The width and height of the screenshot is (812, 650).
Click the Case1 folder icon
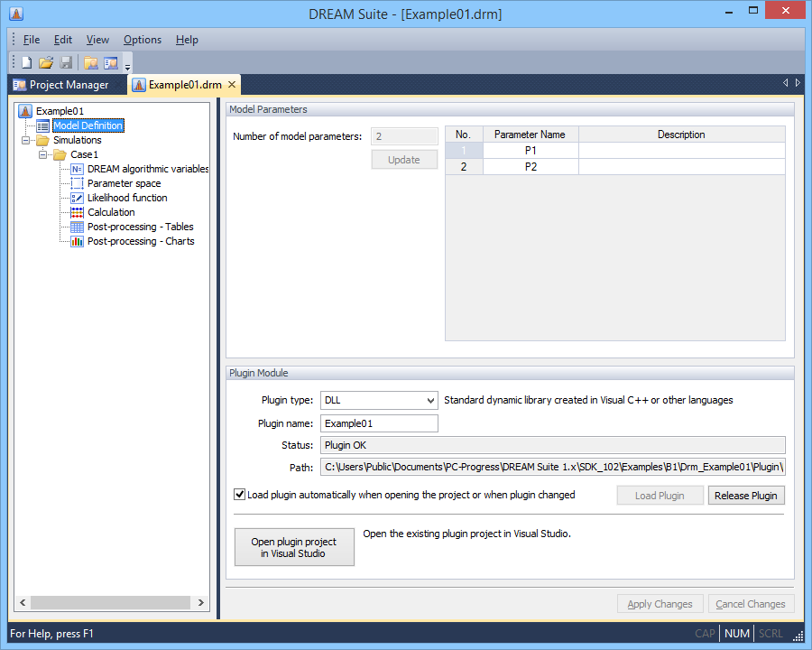[60, 154]
